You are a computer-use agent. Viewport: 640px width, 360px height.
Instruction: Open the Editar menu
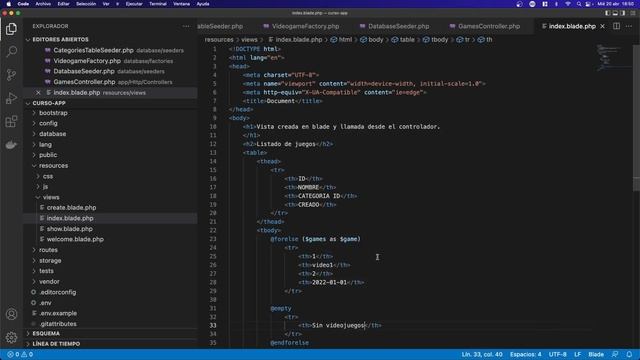click(x=63, y=4)
